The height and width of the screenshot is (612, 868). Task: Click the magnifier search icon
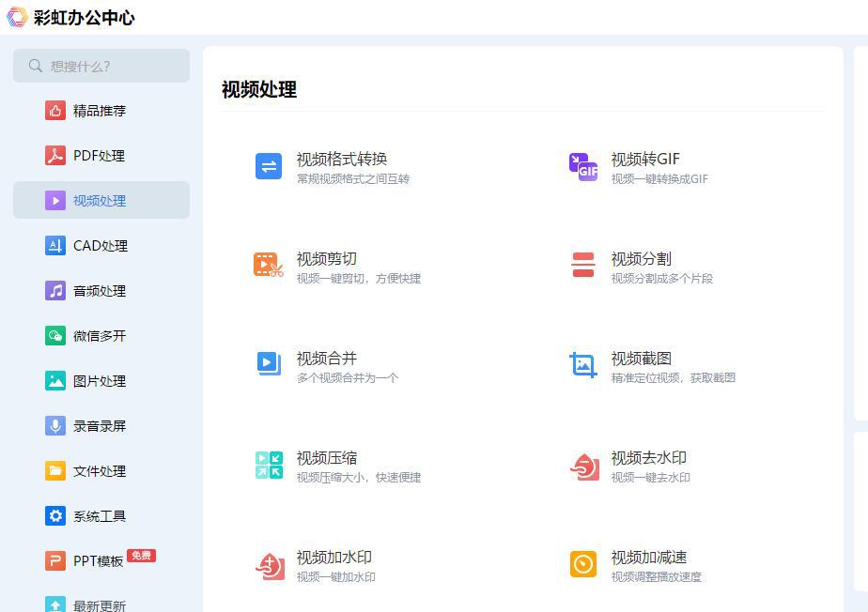(36, 66)
